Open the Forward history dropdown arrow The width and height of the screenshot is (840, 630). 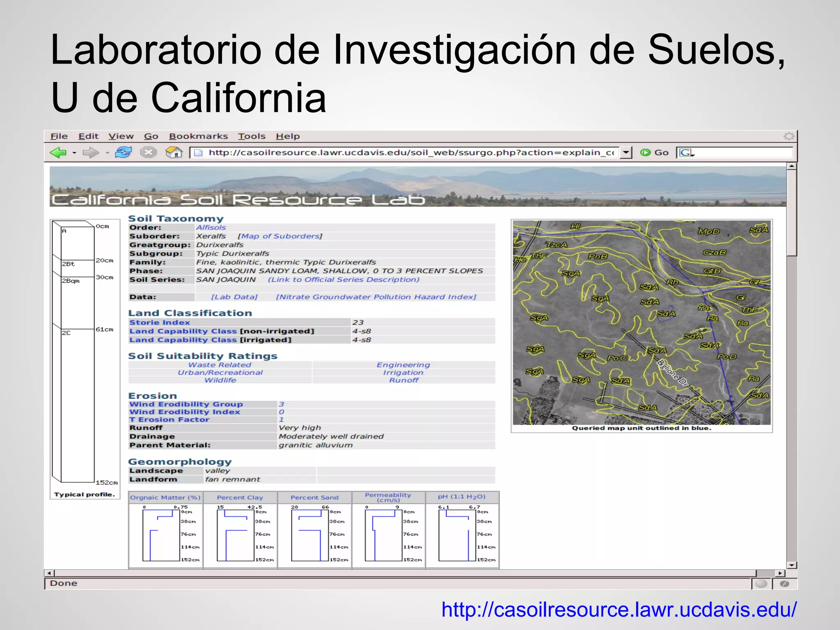(107, 153)
